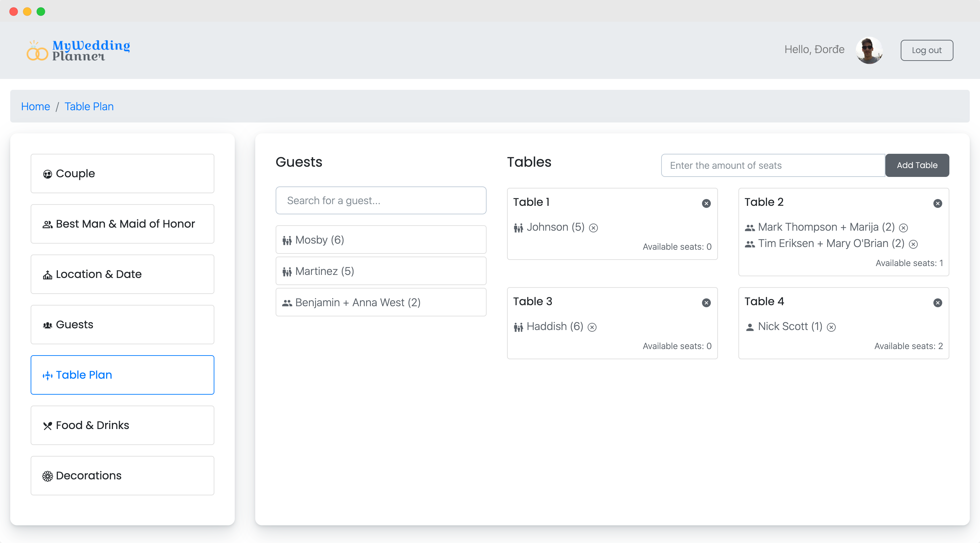Click the Log out button
Screen dimensions: 980x543
click(x=927, y=50)
